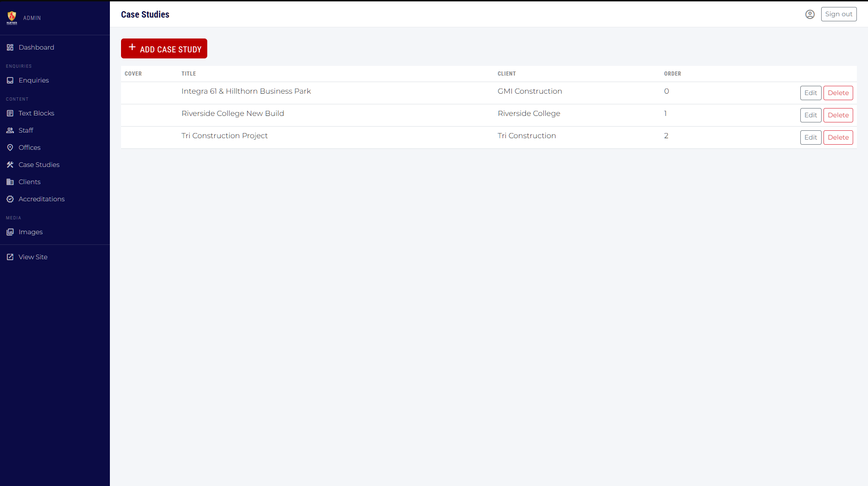Click the Text Blocks article icon

click(x=10, y=113)
